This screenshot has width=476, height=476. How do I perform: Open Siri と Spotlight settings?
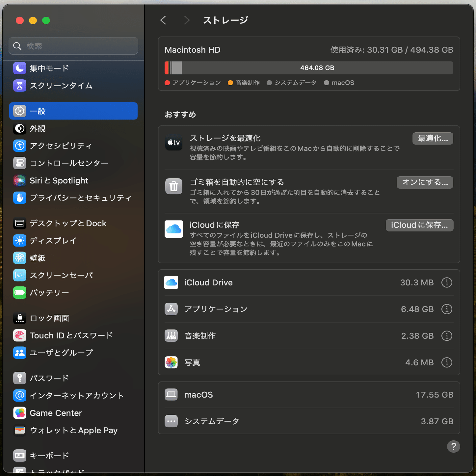coord(59,180)
